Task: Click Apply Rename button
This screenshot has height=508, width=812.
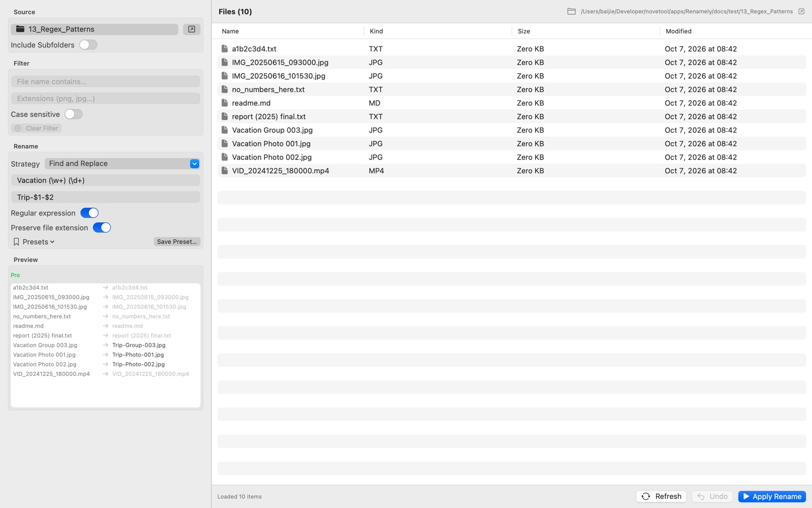Action: coord(772,496)
